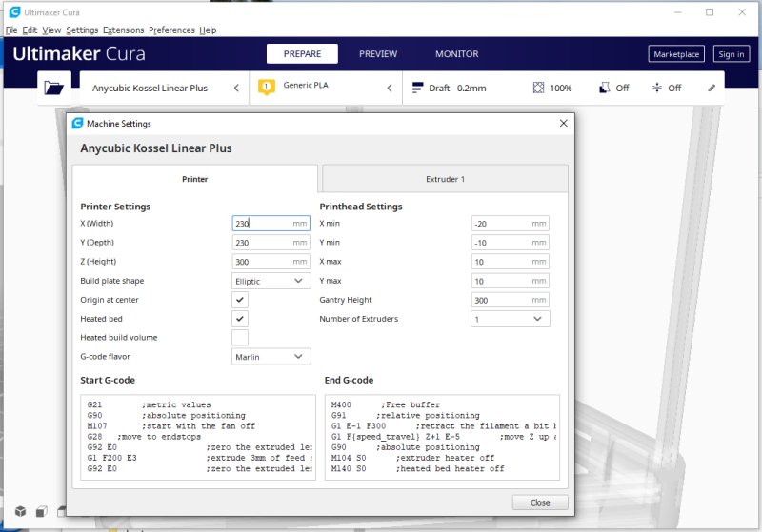Click the adhesion Off icon
762x532 pixels.
(x=657, y=88)
